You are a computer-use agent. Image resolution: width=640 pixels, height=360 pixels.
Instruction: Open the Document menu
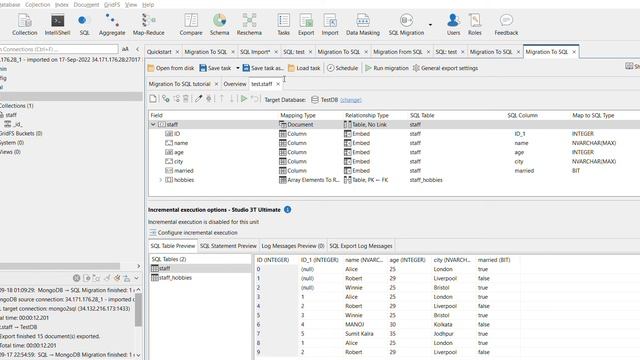pyautogui.click(x=86, y=4)
